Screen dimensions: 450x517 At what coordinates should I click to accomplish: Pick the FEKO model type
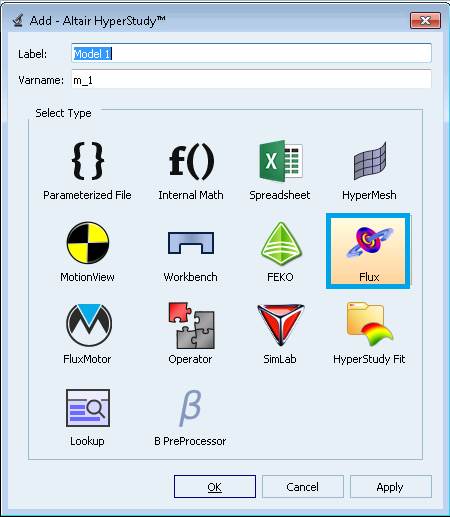tap(281, 253)
